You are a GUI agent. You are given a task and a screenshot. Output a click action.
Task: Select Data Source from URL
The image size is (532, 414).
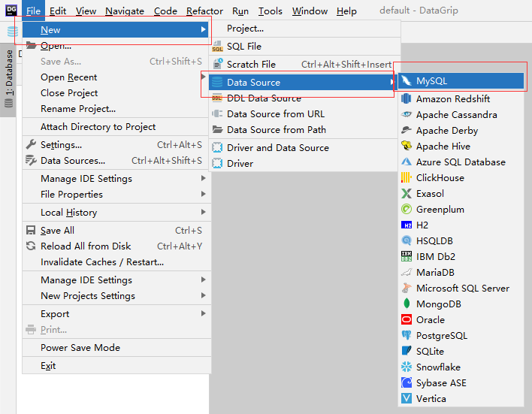[303, 113]
